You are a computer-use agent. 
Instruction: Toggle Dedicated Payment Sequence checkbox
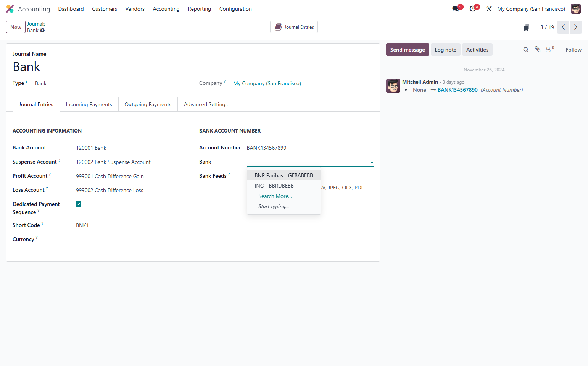[x=79, y=204]
